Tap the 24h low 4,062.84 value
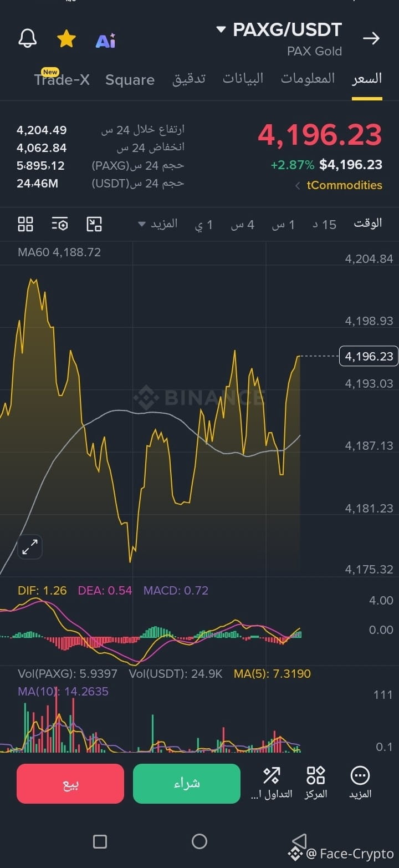399x868 pixels. pos(42,148)
